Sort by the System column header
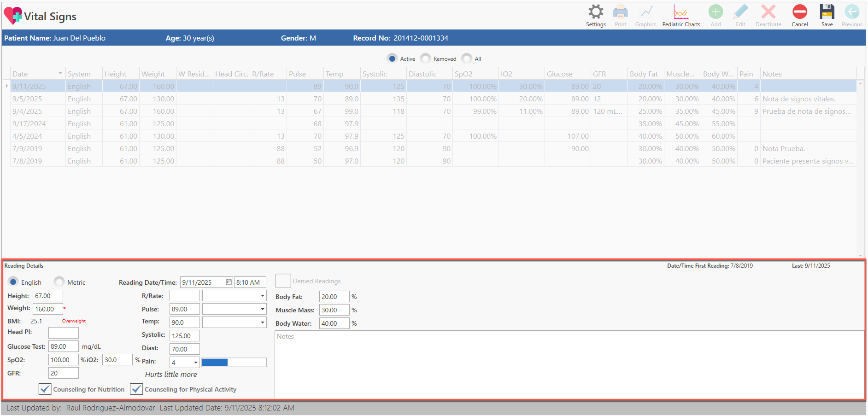Image resolution: width=868 pixels, height=416 pixels. tap(84, 74)
